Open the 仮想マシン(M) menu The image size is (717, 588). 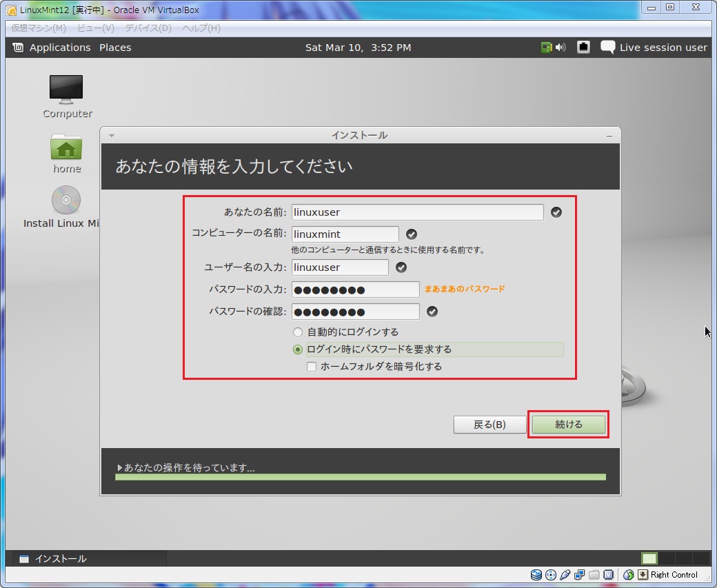[39, 28]
